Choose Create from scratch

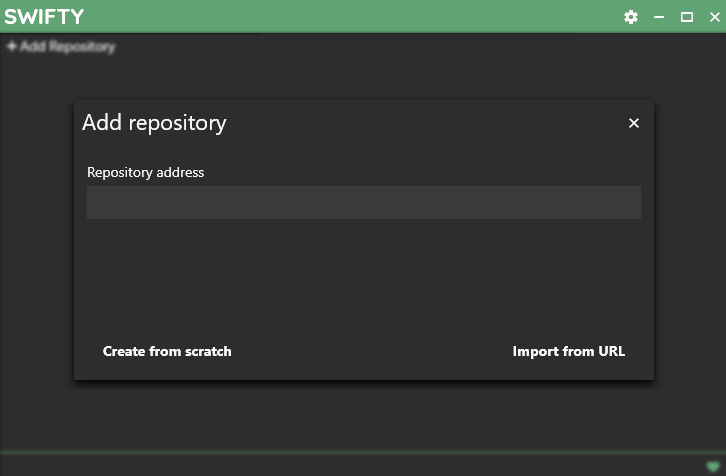(x=167, y=351)
